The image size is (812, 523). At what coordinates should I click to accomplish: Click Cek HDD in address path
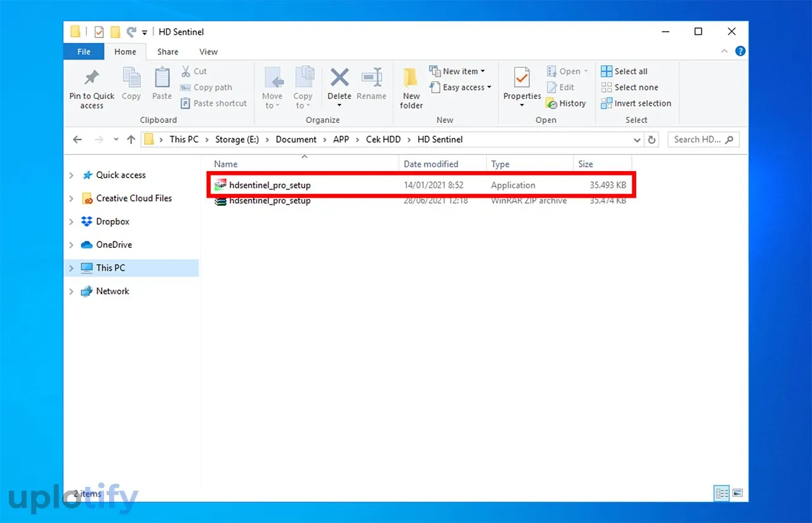tap(383, 139)
